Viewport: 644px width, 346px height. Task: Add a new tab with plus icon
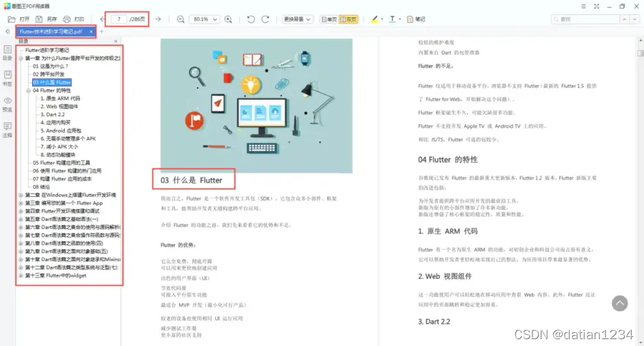[x=101, y=31]
